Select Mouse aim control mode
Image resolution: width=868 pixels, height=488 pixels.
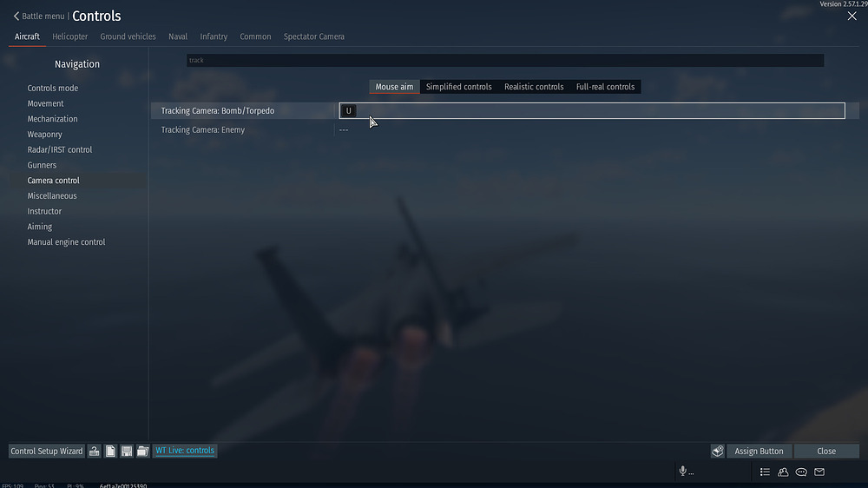pyautogui.click(x=394, y=87)
